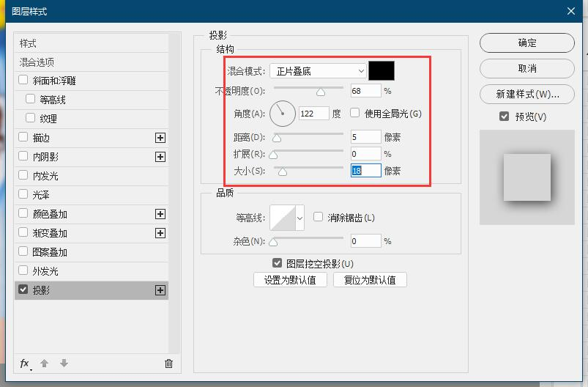This screenshot has width=588, height=387.
Task: Click the 大小 field showing 18
Action: 365,171
